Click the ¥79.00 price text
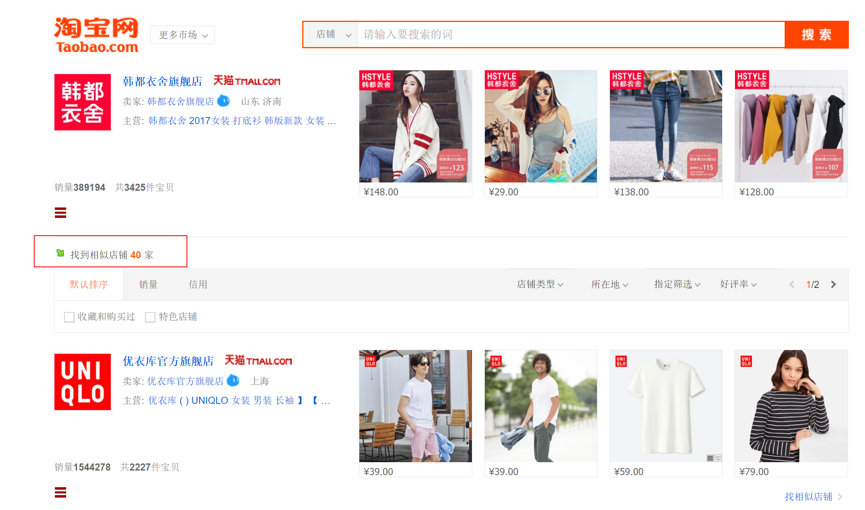Screen dimensions: 865x510 (754, 472)
